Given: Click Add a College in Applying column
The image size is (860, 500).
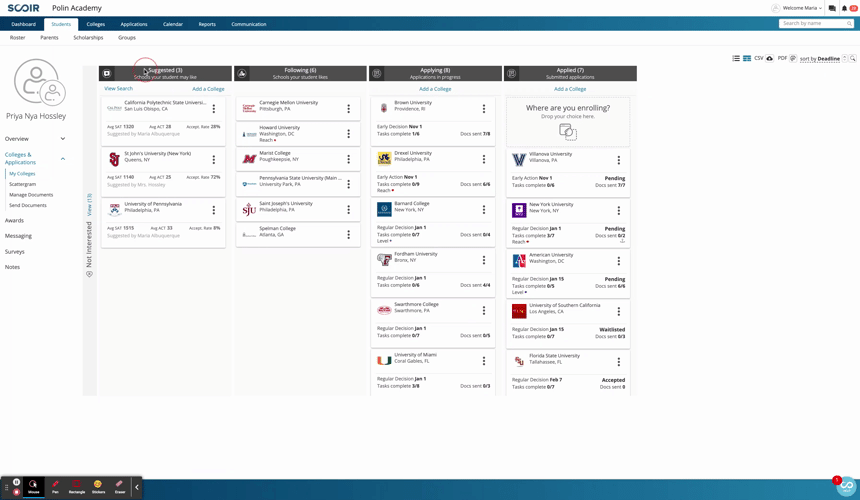Looking at the screenshot, I should [x=435, y=89].
